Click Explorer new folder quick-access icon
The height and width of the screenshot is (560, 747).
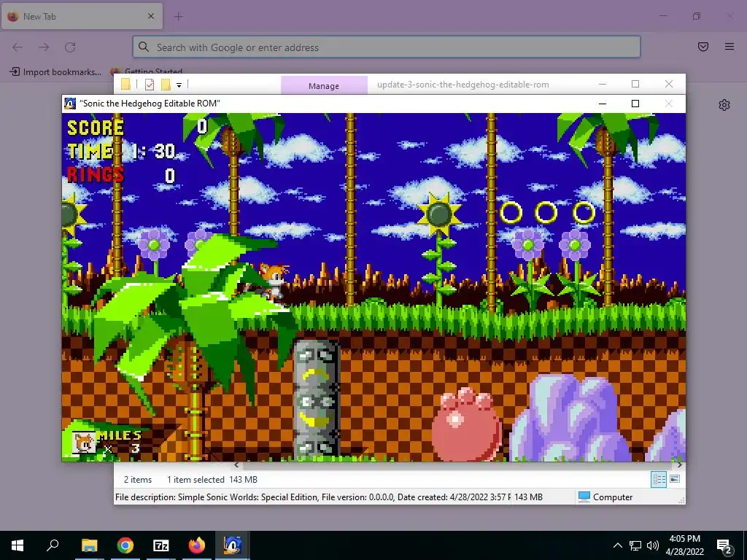pos(166,85)
